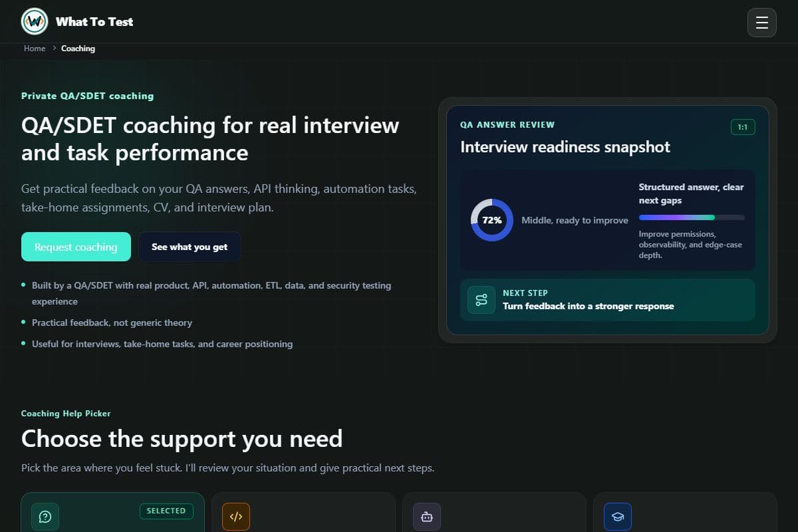Click the breadcrumb chevron separator
Screen dimensions: 798x532
(x=54, y=49)
